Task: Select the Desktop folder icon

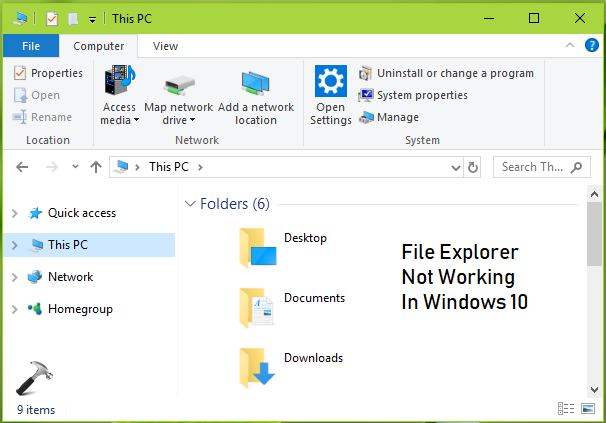Action: [257, 248]
